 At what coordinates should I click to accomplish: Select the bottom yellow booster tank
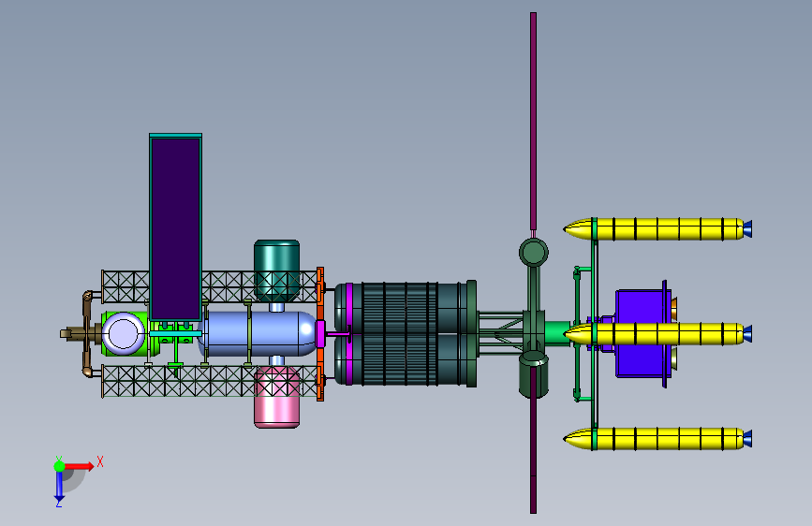pos(654,439)
